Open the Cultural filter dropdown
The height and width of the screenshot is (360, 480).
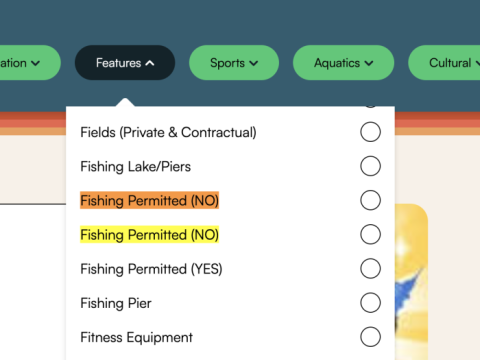[x=444, y=63]
